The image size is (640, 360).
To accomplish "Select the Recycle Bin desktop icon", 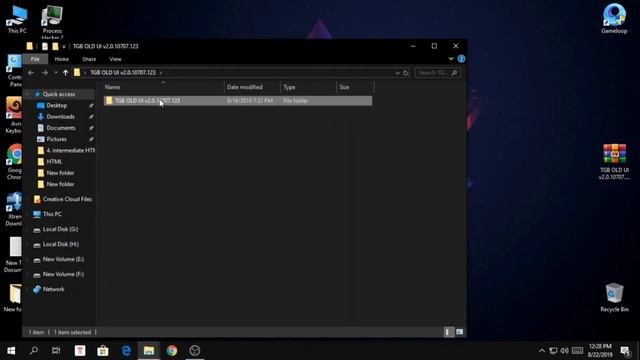I will click(x=614, y=298).
